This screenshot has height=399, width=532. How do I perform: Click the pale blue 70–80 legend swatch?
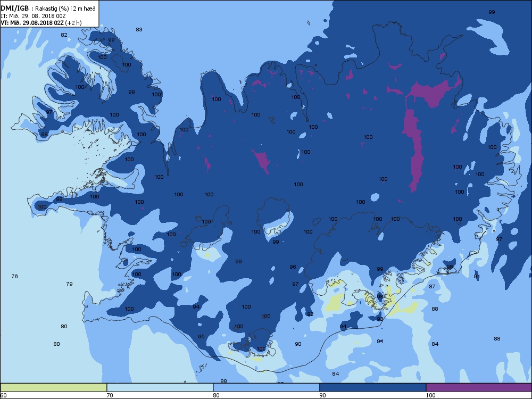point(160,387)
